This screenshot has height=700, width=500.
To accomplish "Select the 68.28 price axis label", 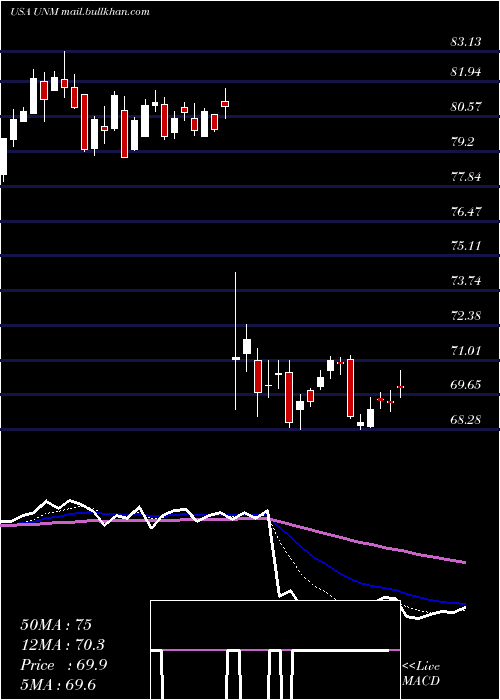I will (x=466, y=420).
